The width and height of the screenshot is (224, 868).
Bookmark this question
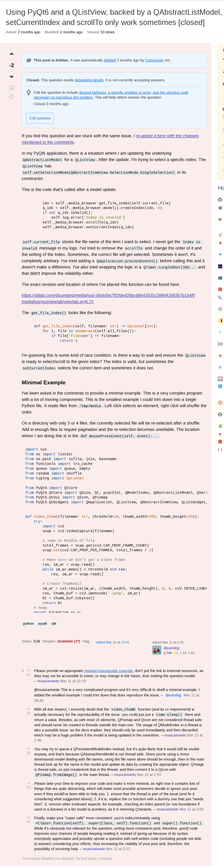(x=11, y=88)
